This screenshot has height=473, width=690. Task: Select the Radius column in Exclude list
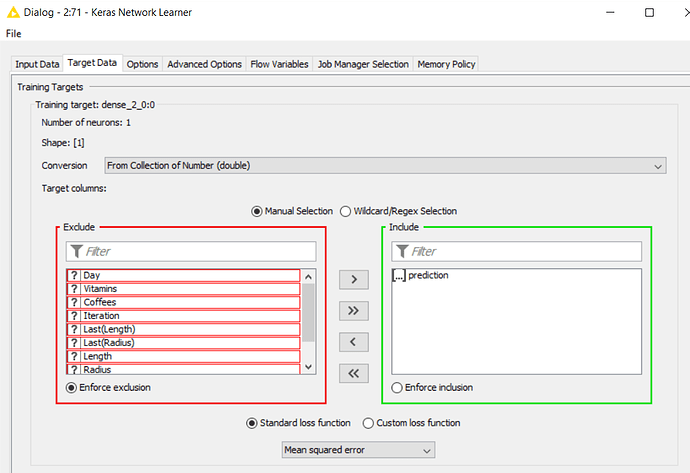[x=184, y=369]
